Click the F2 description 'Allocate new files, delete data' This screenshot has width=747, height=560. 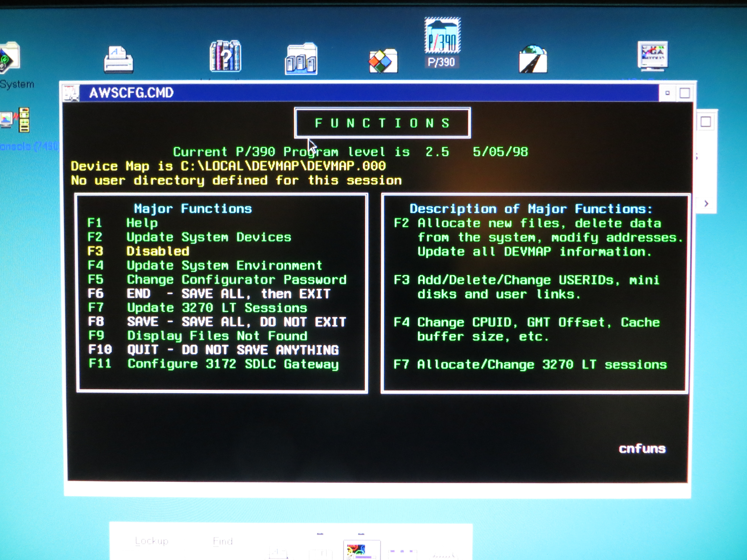[539, 223]
